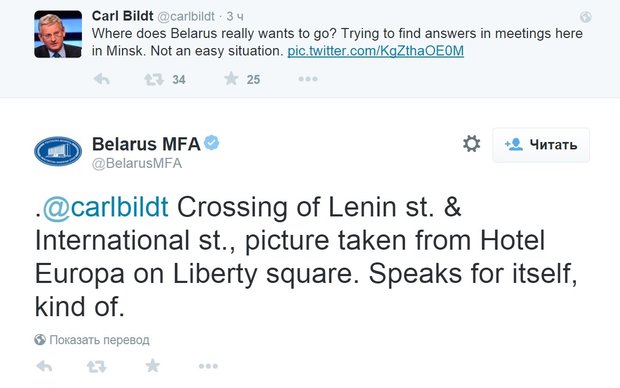Open Belarus MFA avatar logo
The height and width of the screenshot is (388, 620).
(x=58, y=151)
